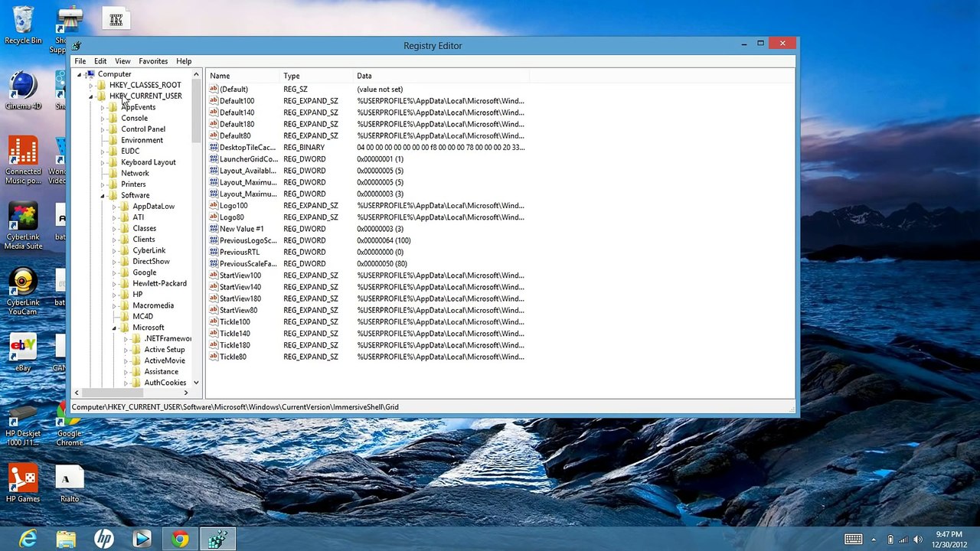This screenshot has width=980, height=551.
Task: Open the View menu
Action: pos(122,61)
